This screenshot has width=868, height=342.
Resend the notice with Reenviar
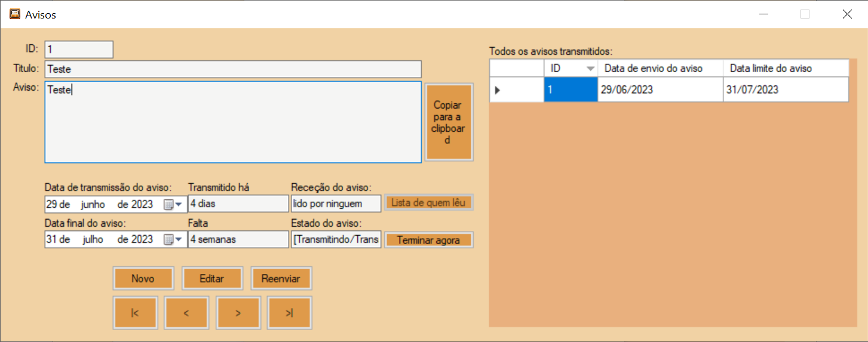click(281, 279)
